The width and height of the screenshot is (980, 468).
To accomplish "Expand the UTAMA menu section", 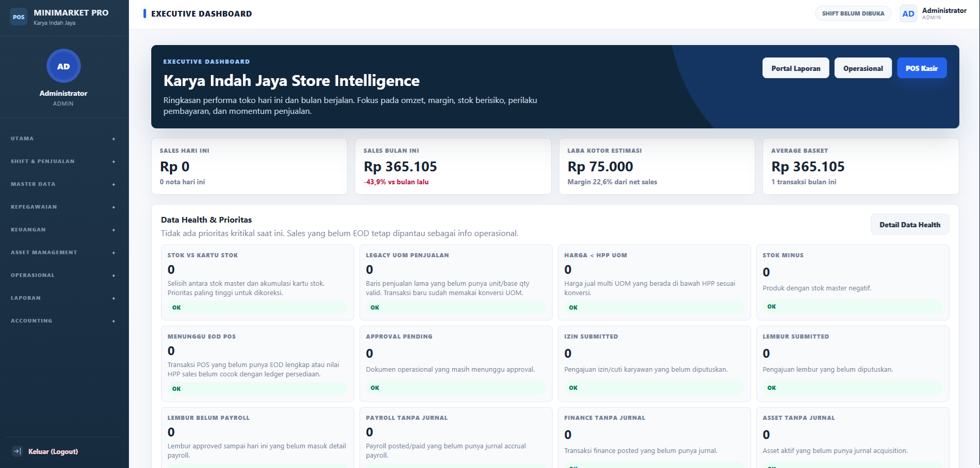I will coord(63,139).
